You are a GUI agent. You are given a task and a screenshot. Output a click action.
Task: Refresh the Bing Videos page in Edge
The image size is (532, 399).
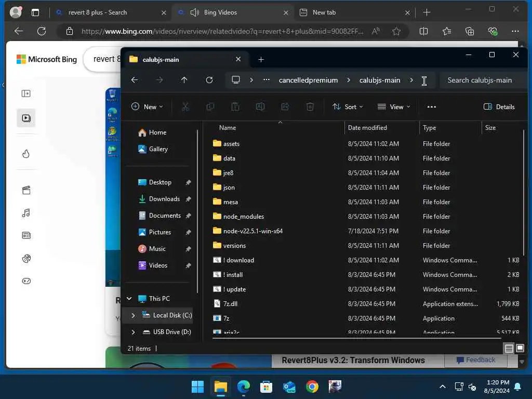point(42,32)
